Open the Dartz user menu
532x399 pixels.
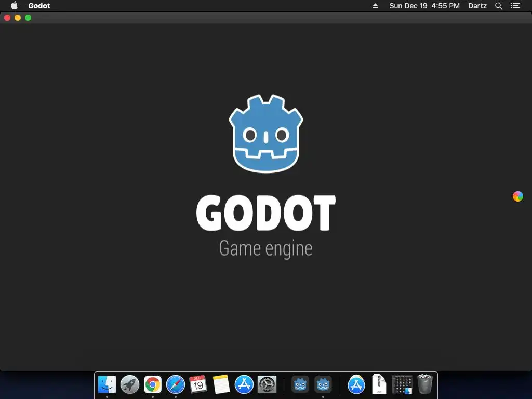[477, 6]
